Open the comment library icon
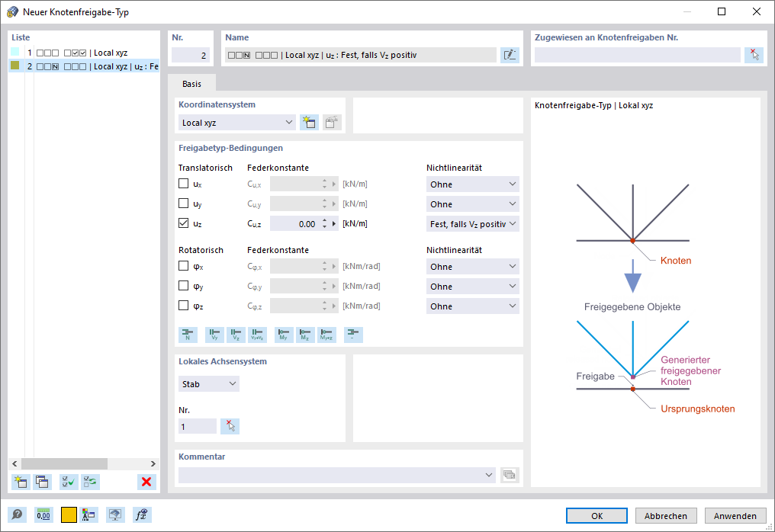The width and height of the screenshot is (775, 532). coord(510,475)
